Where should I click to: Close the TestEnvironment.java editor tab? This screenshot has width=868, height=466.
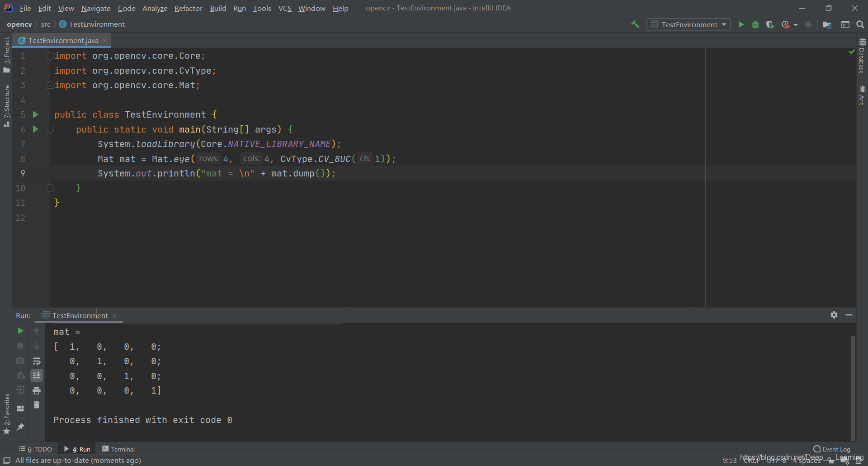coord(104,40)
